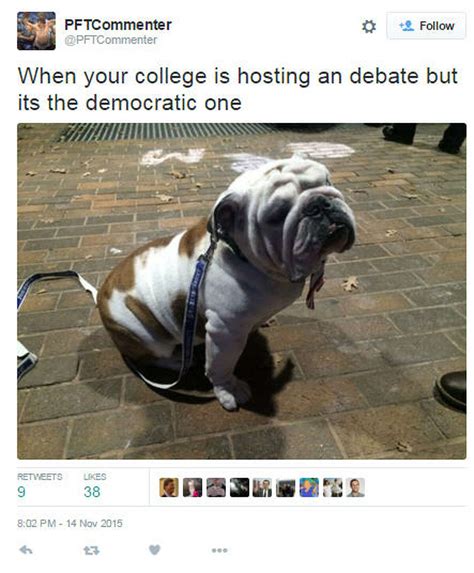This screenshot has height=573, width=474.
Task: Open the more options ellipsis icon
Action: point(219,550)
